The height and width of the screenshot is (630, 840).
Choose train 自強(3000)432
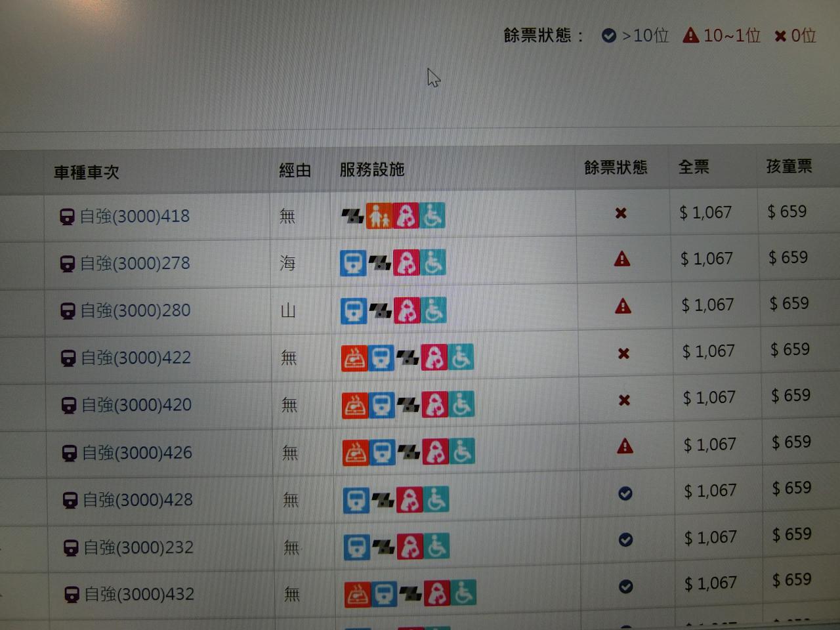pyautogui.click(x=139, y=595)
